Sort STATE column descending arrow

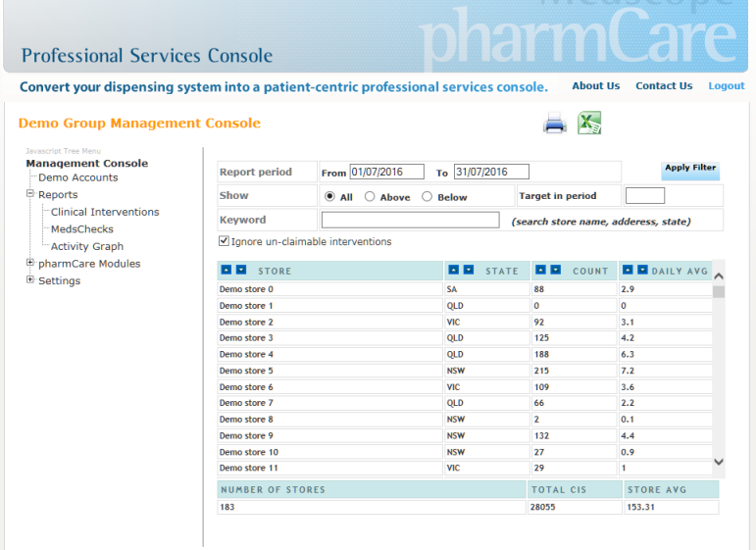tap(469, 270)
